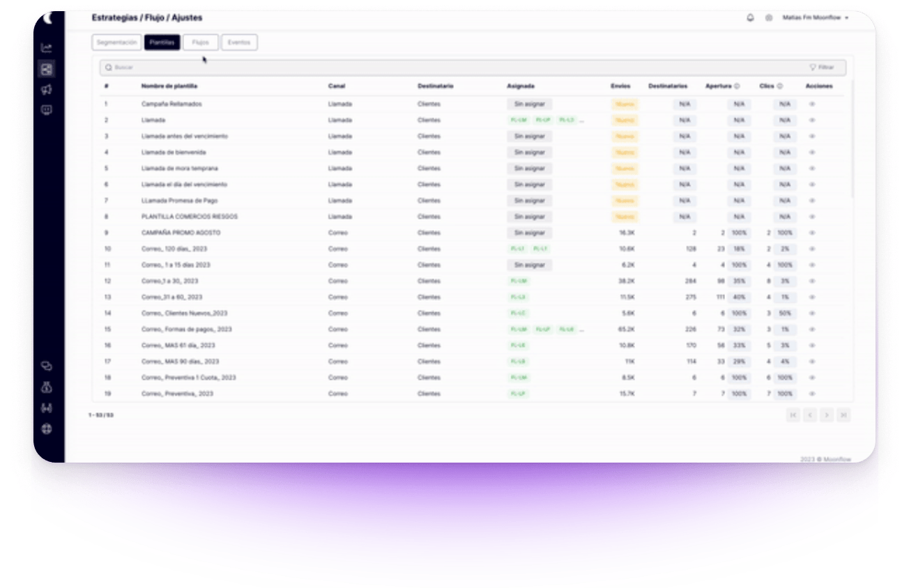The height and width of the screenshot is (588, 909).
Task: Open the globe icon in sidebar
Action: click(47, 429)
